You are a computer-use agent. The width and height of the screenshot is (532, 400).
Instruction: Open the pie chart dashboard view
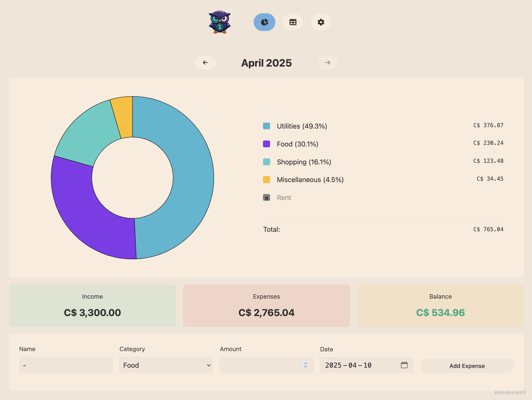(264, 22)
